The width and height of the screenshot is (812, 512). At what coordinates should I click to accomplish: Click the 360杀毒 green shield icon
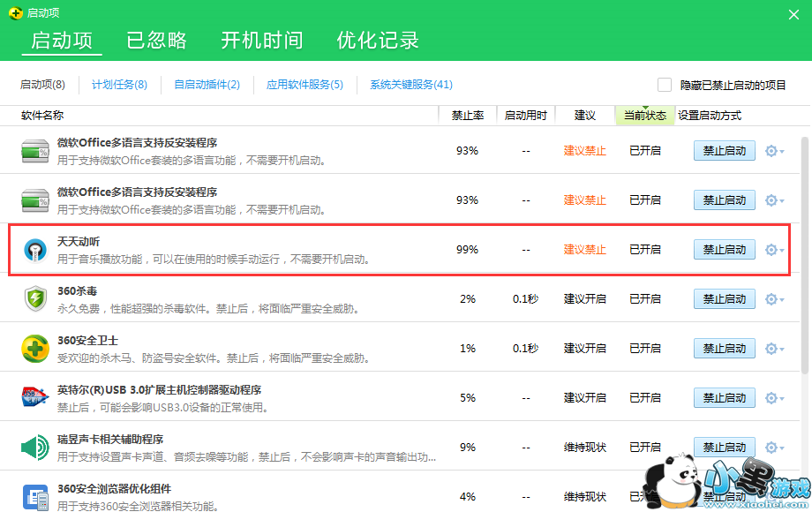point(34,299)
